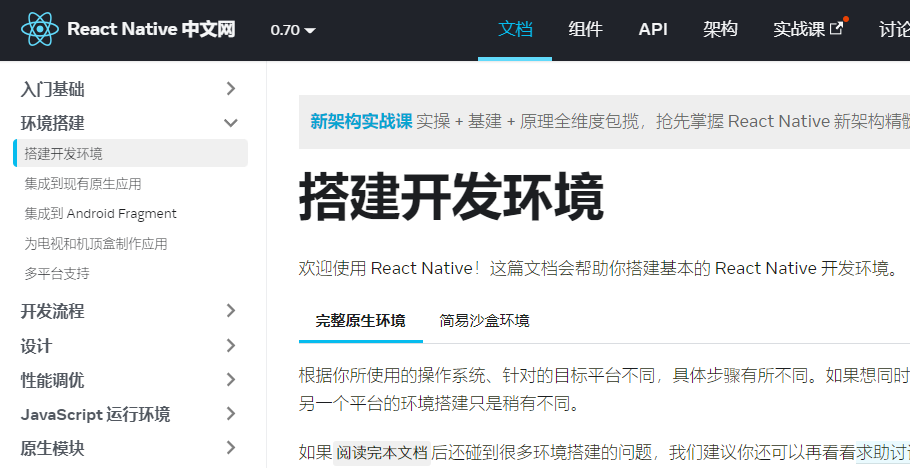The width and height of the screenshot is (910, 468).
Task: Click the 搭建开发环境 page heading
Action: tap(451, 197)
